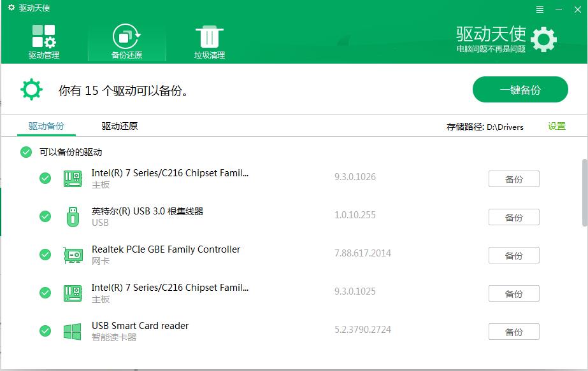Back up Intel Chipset driver 9.3.0.1025
Viewport: 588px width, 371px height.
[513, 293]
